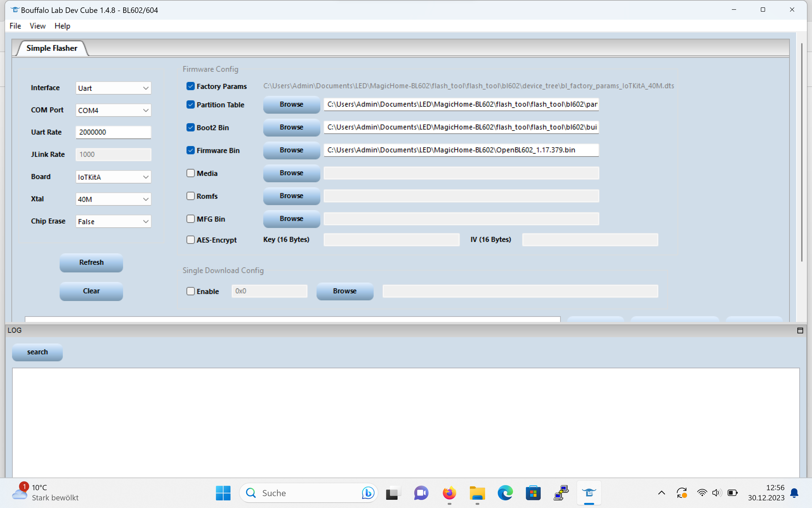Uncheck the Factory Params checkbox

pyautogui.click(x=190, y=86)
